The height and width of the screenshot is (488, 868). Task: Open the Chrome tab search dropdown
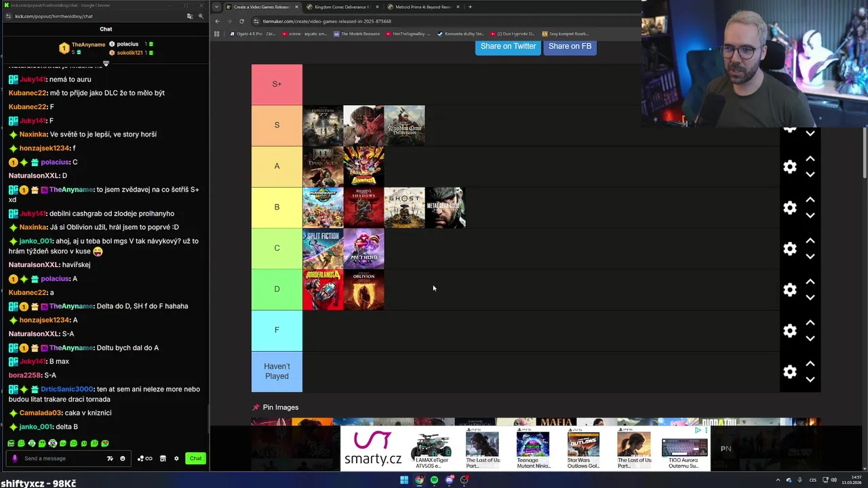click(x=216, y=7)
